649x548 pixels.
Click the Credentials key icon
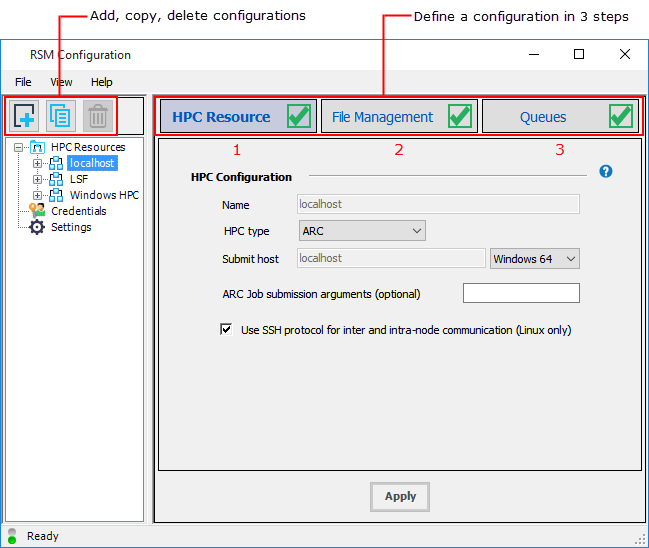[x=37, y=211]
